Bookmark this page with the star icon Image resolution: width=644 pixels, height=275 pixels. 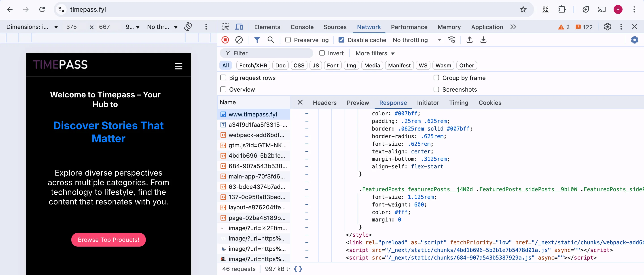click(523, 9)
